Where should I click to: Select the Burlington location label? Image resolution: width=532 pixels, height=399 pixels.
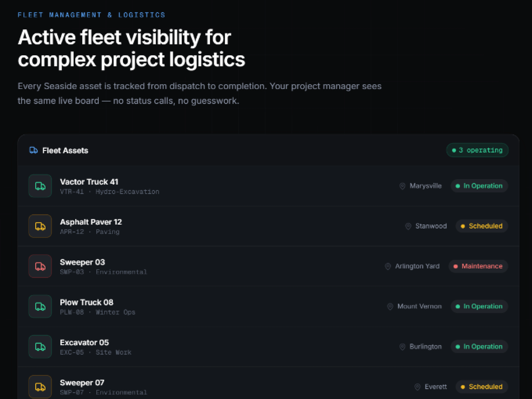425,347
